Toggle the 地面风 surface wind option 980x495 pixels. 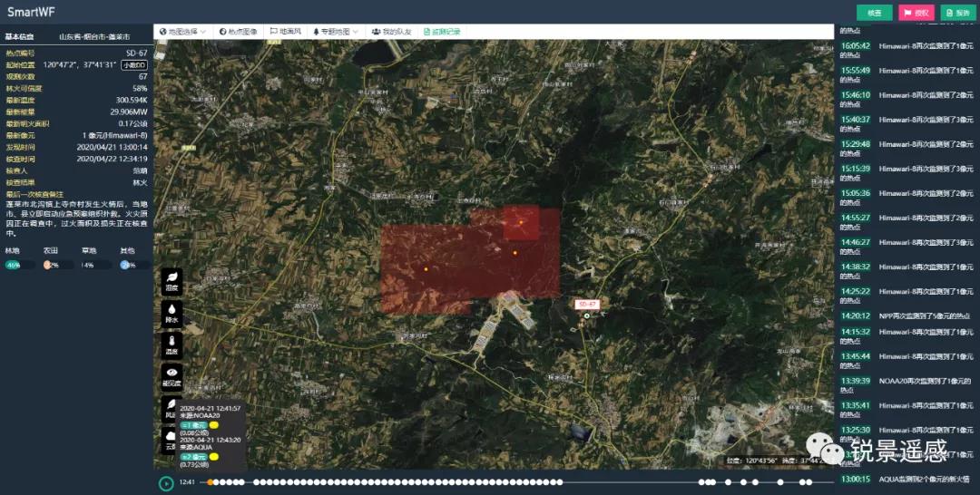(x=285, y=32)
